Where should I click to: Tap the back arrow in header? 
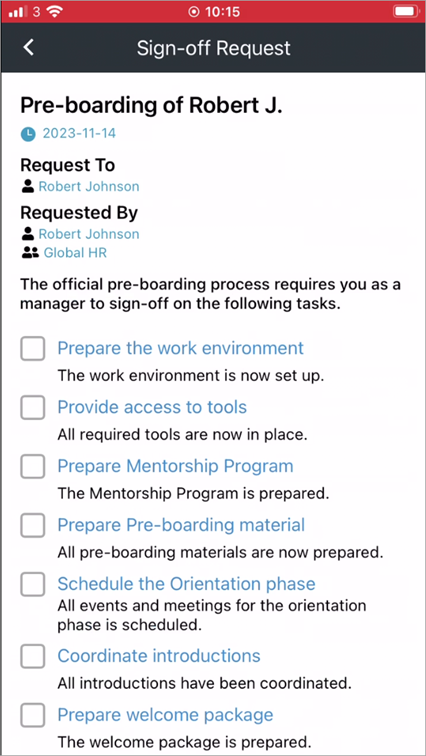[x=29, y=48]
